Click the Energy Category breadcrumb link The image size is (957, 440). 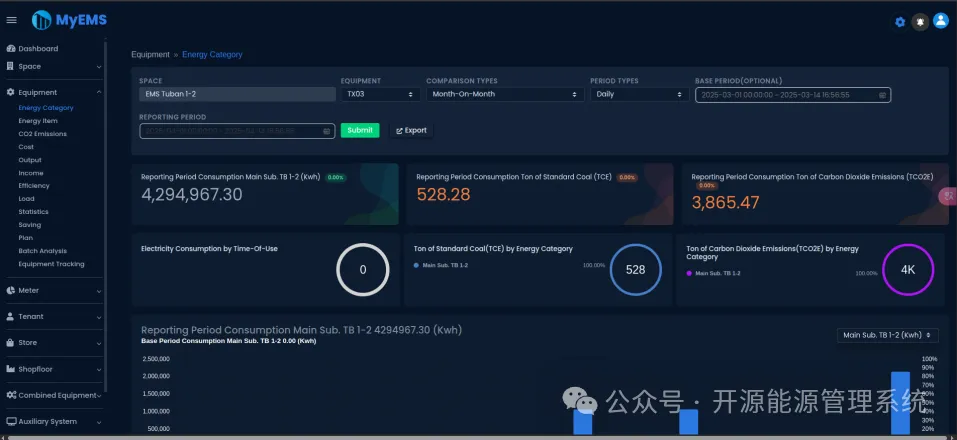tap(212, 55)
